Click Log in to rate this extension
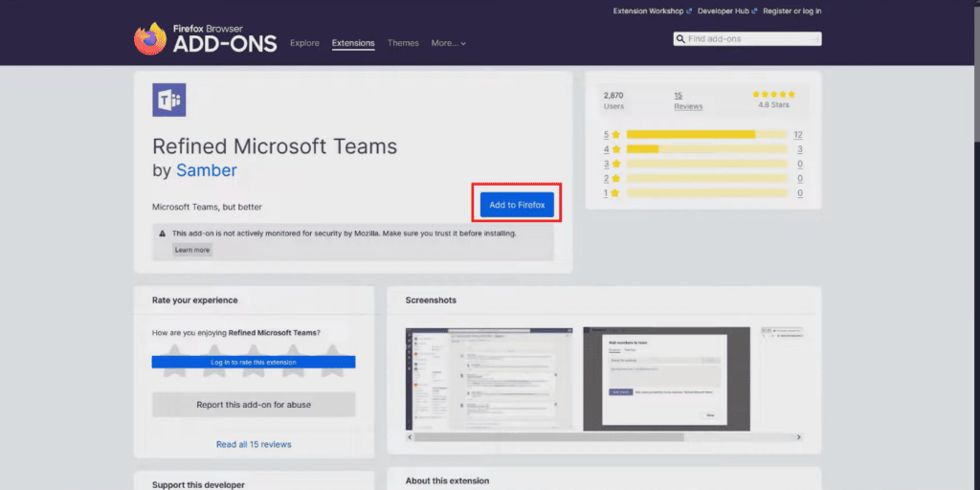Screen dimensions: 980x490 coord(254,362)
